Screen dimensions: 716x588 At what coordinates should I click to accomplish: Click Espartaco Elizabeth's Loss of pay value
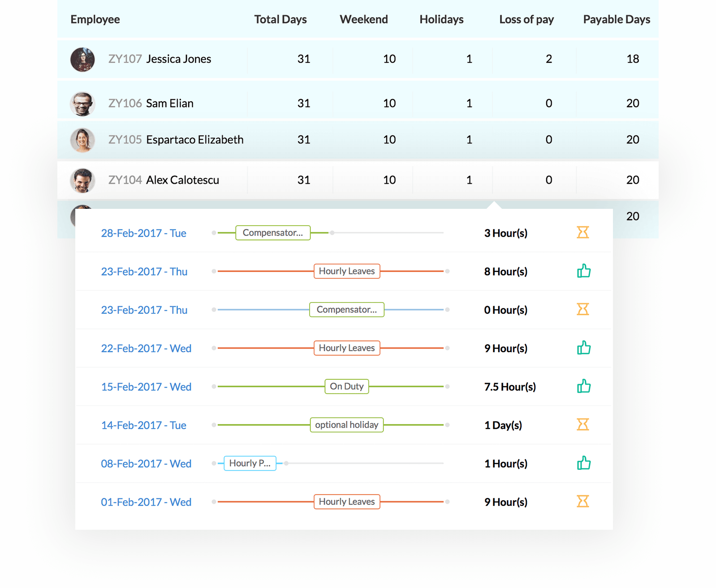(548, 140)
